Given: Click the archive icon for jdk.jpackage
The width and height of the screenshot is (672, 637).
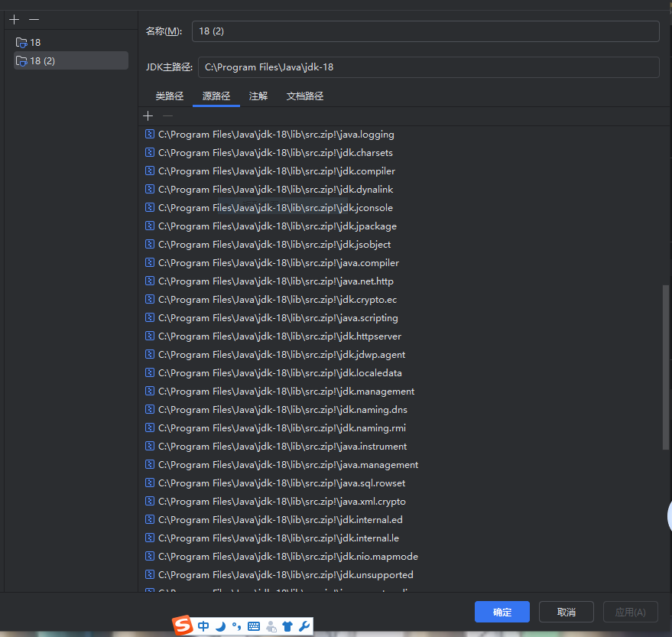Looking at the screenshot, I should pos(150,226).
